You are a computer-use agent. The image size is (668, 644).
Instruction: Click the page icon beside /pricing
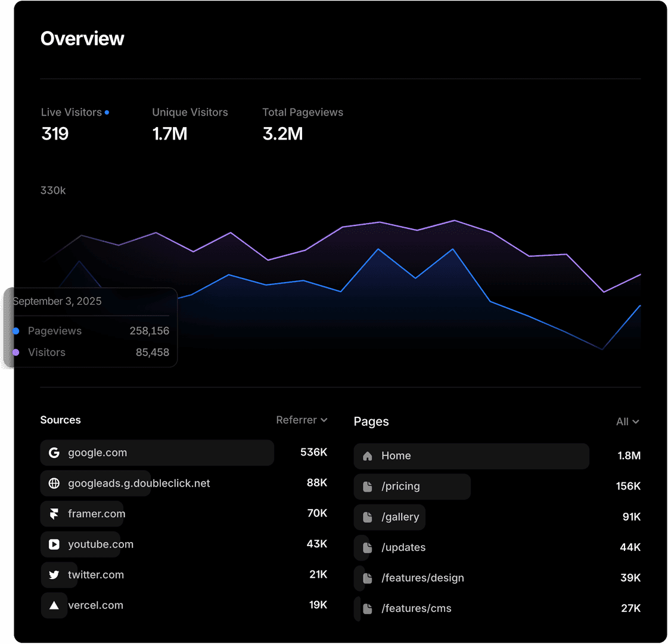[368, 487]
